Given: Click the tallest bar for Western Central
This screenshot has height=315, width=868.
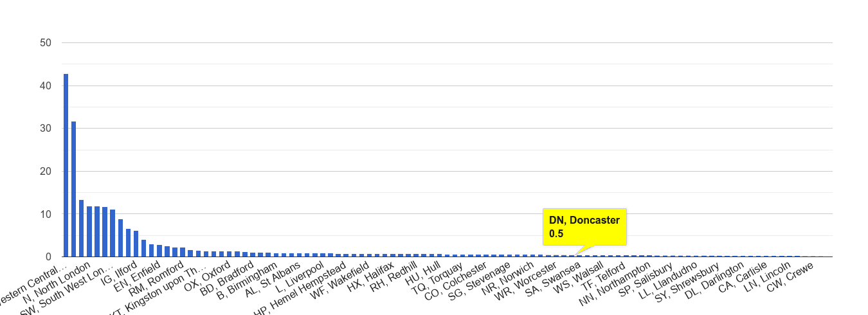Looking at the screenshot, I should click(x=66, y=165).
